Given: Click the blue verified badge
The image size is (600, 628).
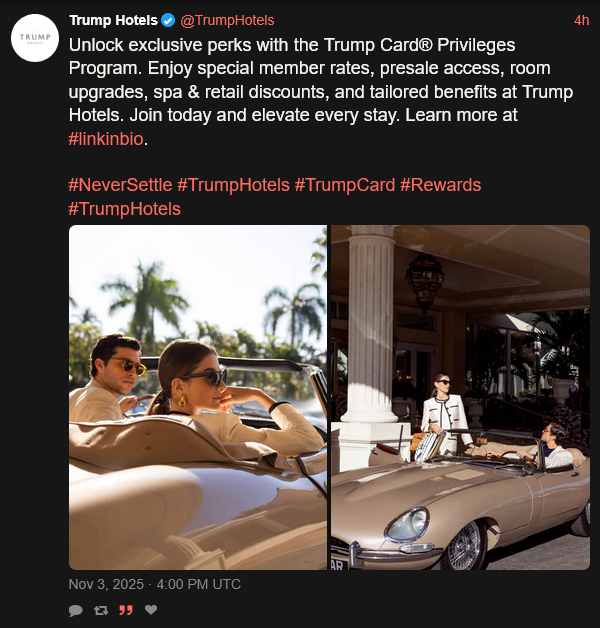Looking at the screenshot, I should 169,20.
